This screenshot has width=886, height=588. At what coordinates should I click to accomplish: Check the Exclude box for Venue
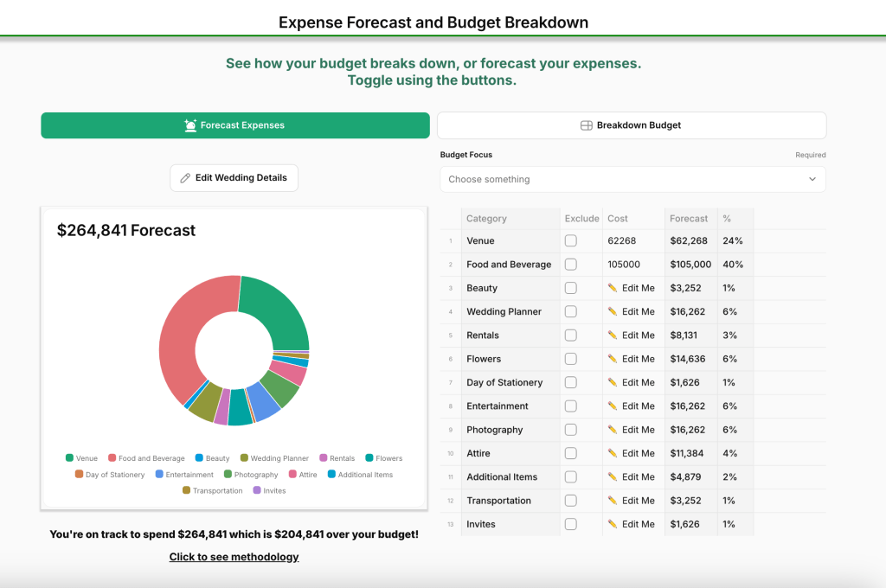[x=571, y=241]
